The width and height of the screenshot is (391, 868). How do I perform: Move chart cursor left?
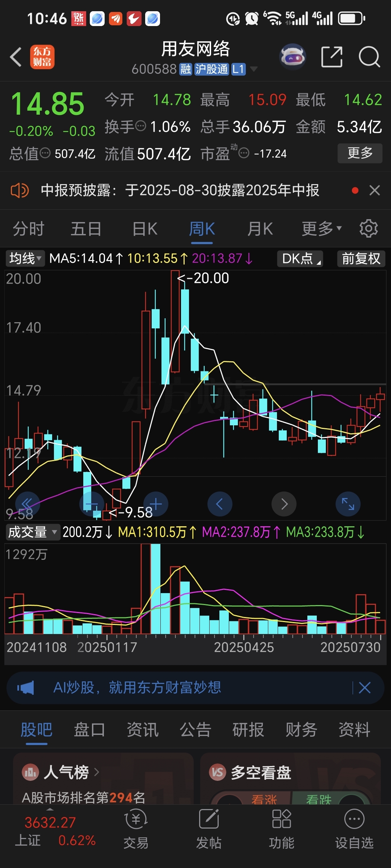pos(220,504)
